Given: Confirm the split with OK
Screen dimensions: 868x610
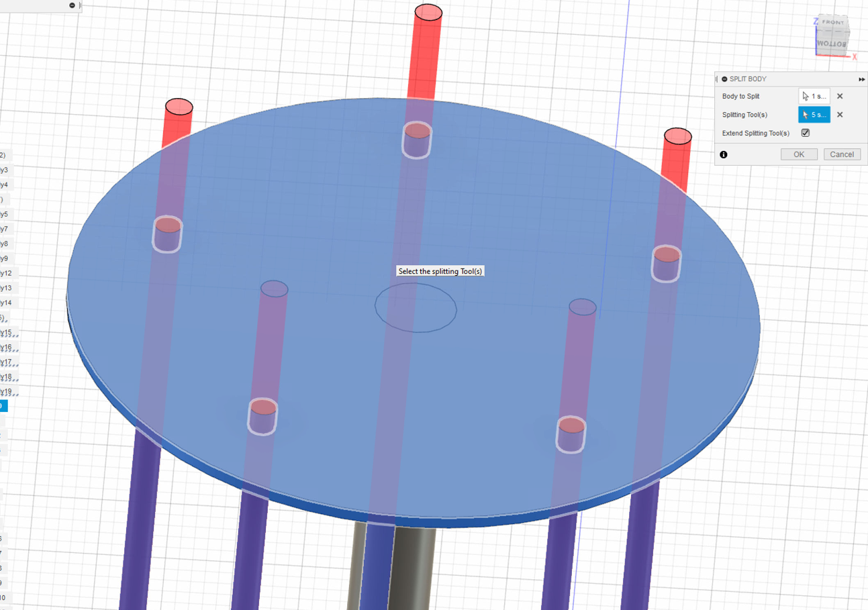Looking at the screenshot, I should pos(799,154).
